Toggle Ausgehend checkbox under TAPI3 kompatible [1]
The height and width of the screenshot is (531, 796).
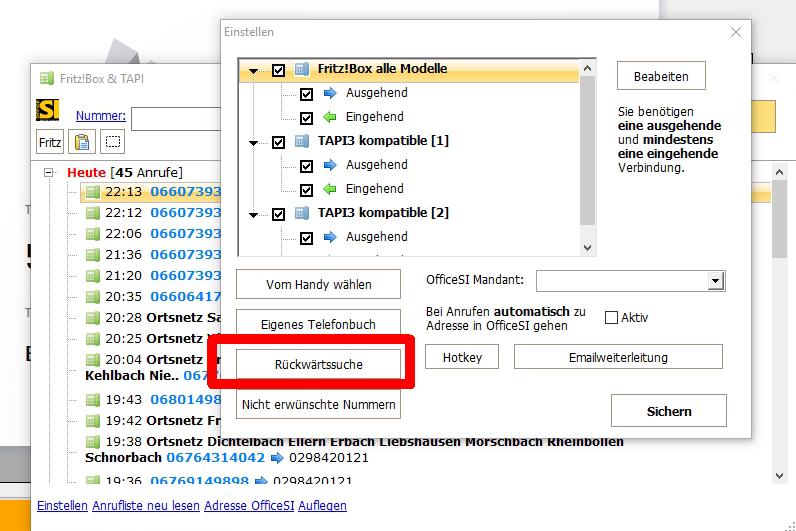[306, 166]
